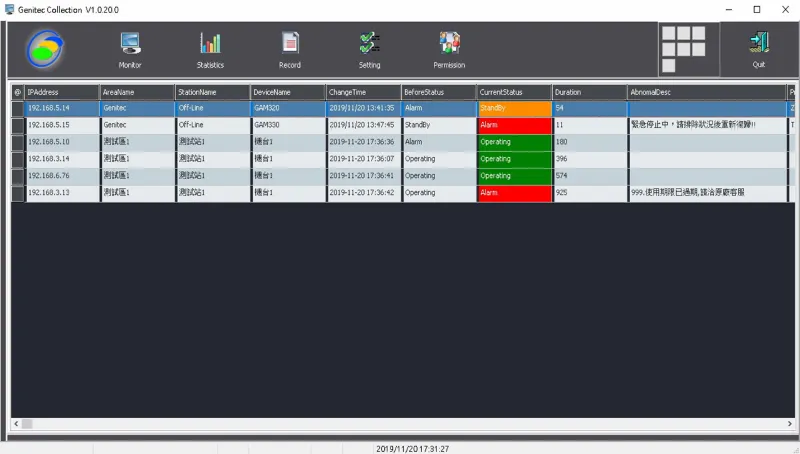Click horizontal scrollbar left arrow
Viewport: 800px width, 454px height.
click(16, 424)
